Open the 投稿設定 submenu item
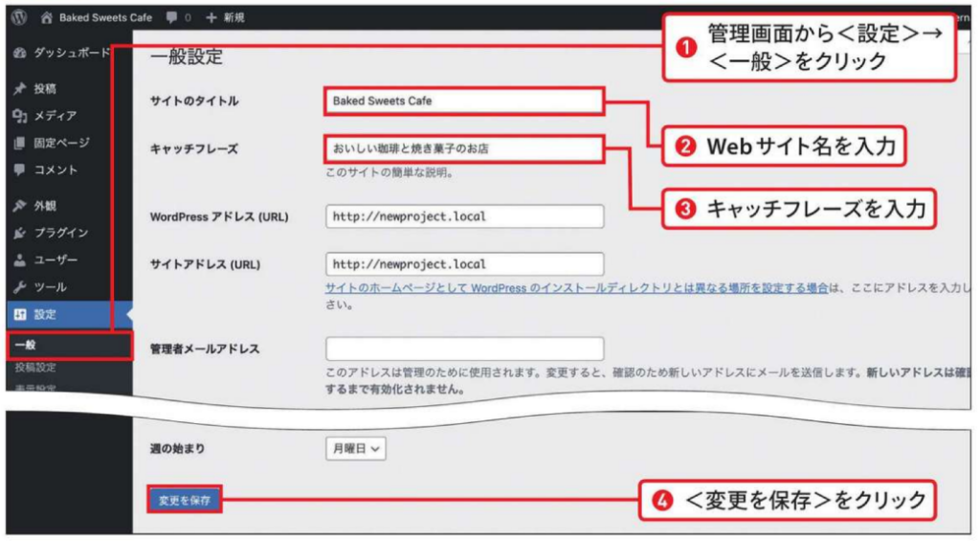 coord(34,368)
